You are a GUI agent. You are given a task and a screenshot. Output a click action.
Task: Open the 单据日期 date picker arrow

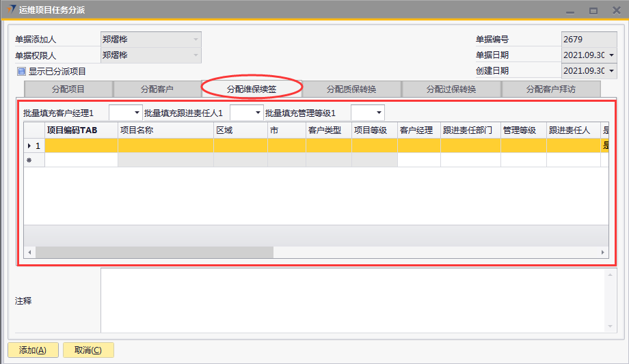[611, 55]
